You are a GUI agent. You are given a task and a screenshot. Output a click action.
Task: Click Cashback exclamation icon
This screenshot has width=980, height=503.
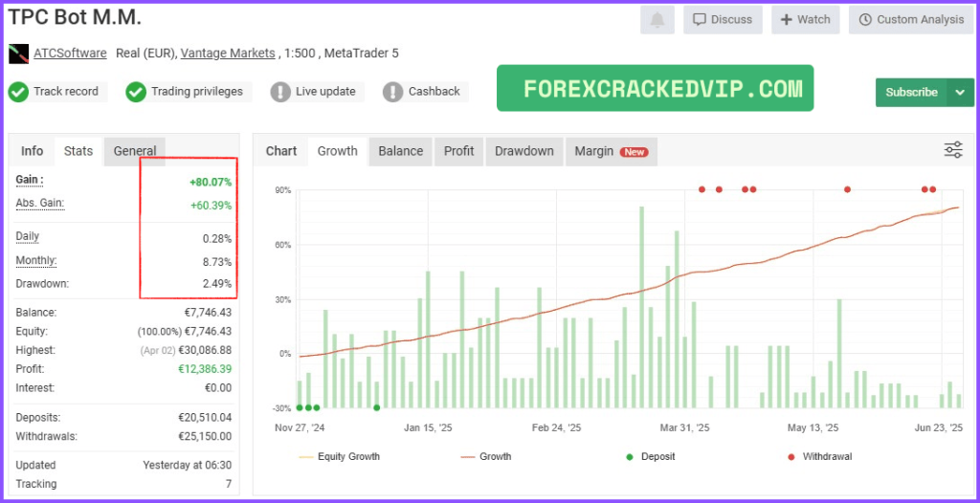(x=393, y=92)
